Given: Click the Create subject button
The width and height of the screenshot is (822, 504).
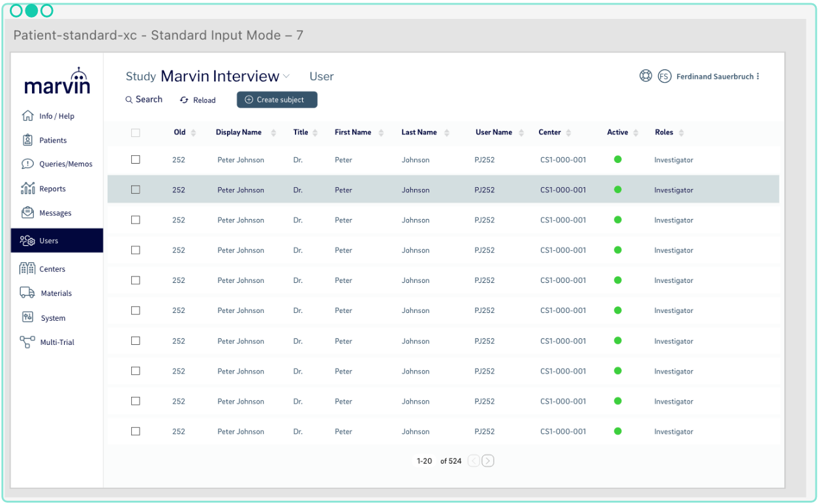Looking at the screenshot, I should [x=277, y=100].
